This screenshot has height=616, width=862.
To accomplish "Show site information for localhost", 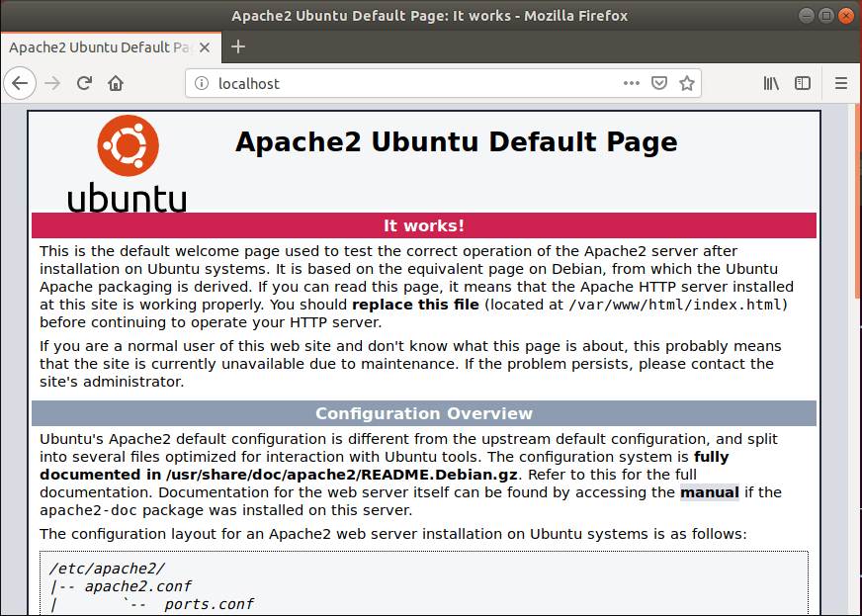I will 202,84.
